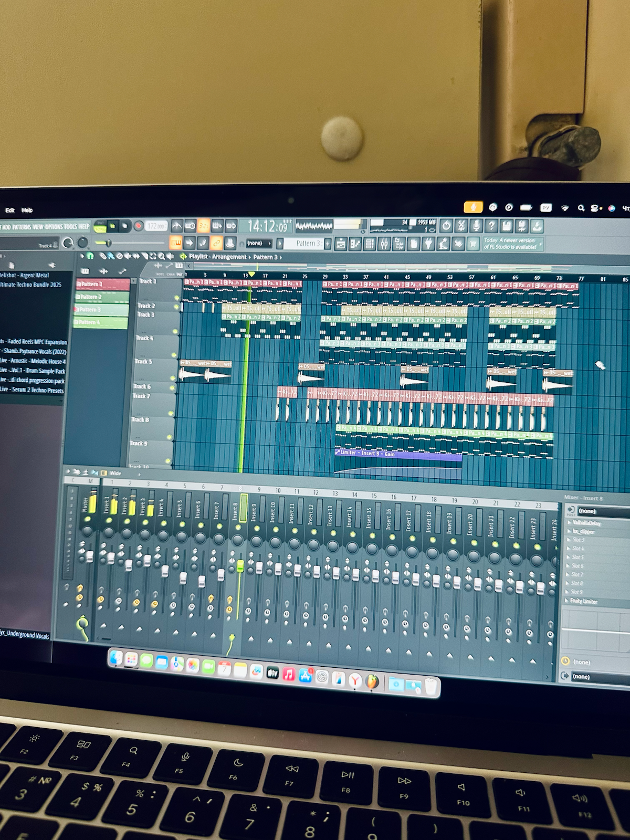
Task: Select the Select tool in playlist toolbar
Action: [x=153, y=257]
